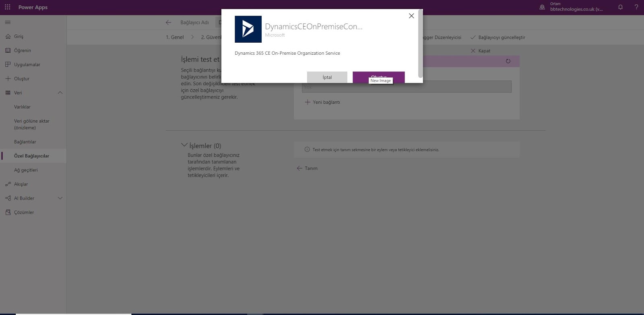
Task: Click 'Dynamics 365 CE On-Premise Organization Service'
Action: 287,53
